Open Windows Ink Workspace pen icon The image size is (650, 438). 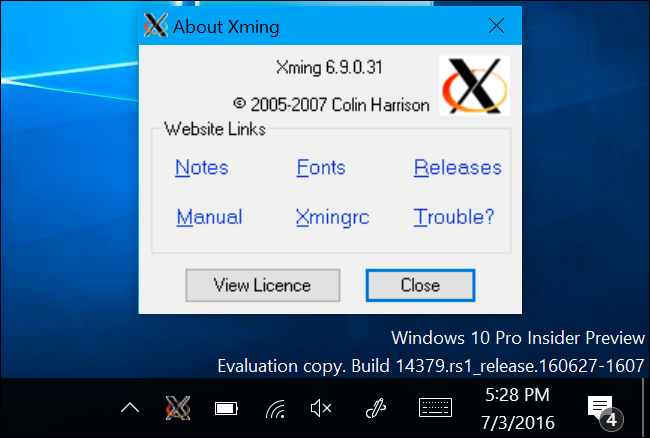coord(376,408)
